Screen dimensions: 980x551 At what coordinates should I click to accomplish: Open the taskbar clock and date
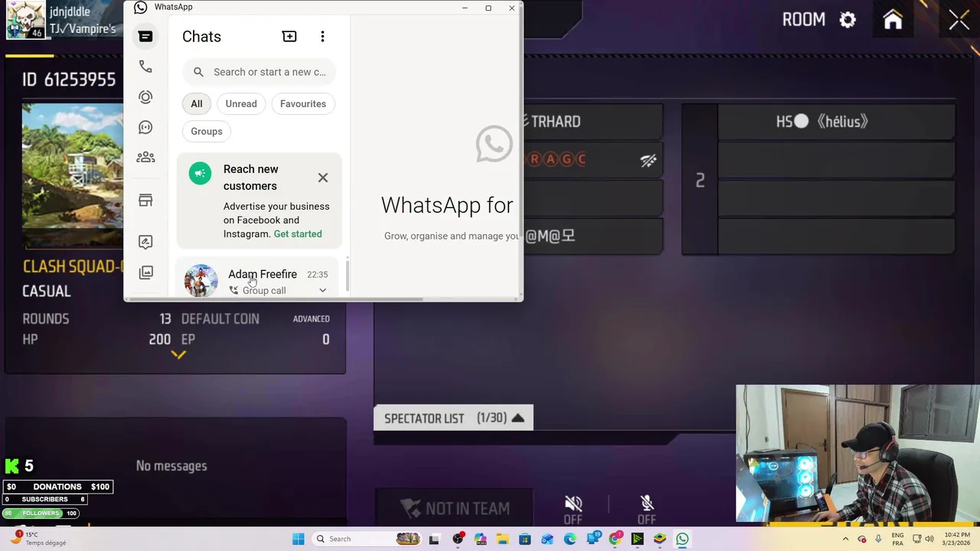[x=956, y=539]
